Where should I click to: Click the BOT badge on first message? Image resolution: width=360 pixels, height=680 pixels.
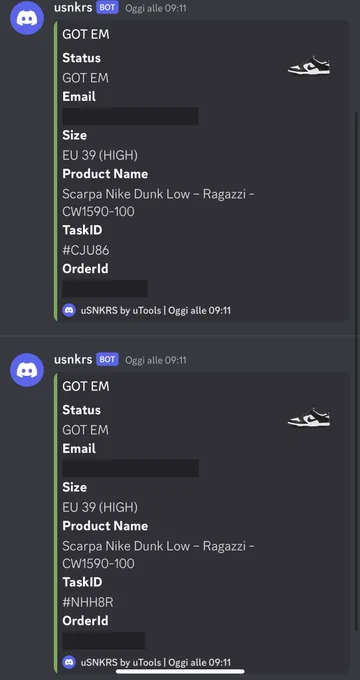coord(107,7)
